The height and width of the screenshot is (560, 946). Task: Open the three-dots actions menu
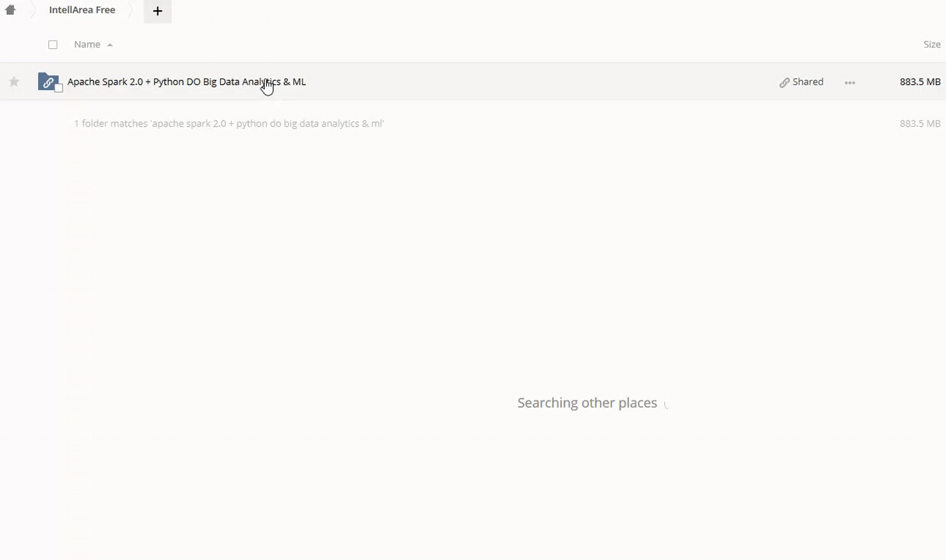point(850,82)
